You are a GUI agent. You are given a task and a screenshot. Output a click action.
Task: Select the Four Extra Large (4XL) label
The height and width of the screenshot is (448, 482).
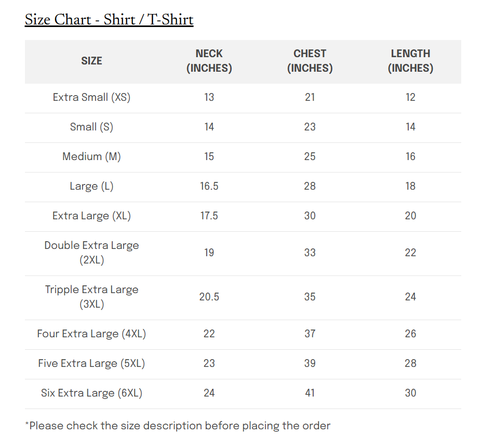91,334
